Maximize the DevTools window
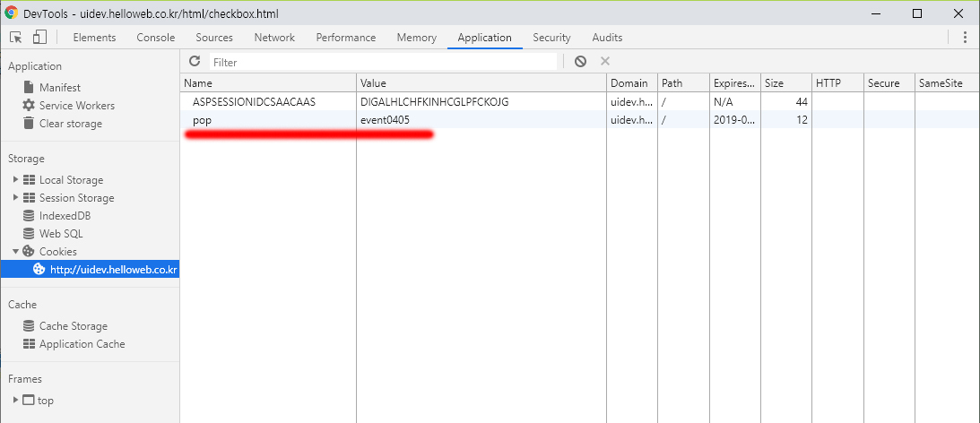This screenshot has height=423, width=980. (917, 13)
